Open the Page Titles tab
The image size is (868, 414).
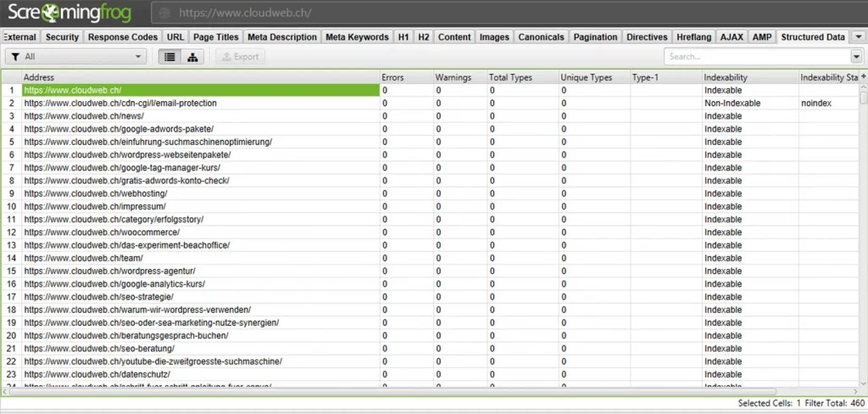click(x=216, y=37)
